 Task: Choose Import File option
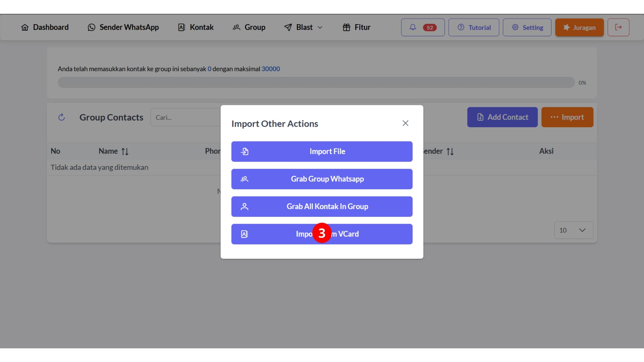322,152
